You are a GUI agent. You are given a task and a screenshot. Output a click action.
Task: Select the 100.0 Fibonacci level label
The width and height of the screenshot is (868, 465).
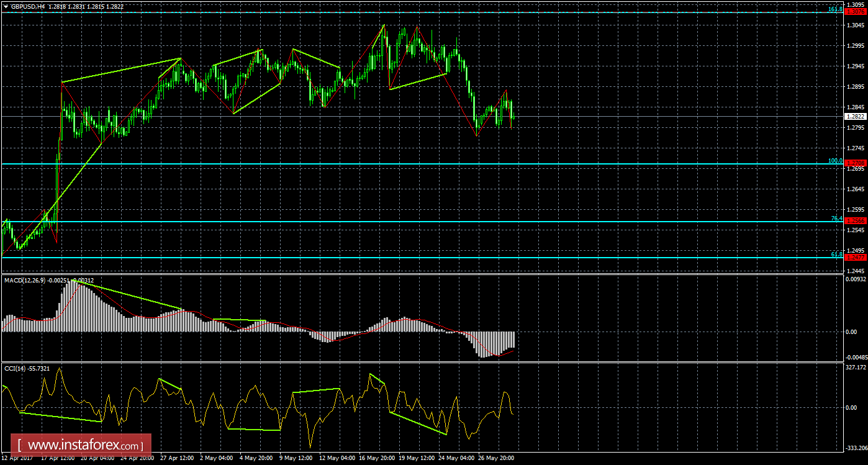pos(835,160)
